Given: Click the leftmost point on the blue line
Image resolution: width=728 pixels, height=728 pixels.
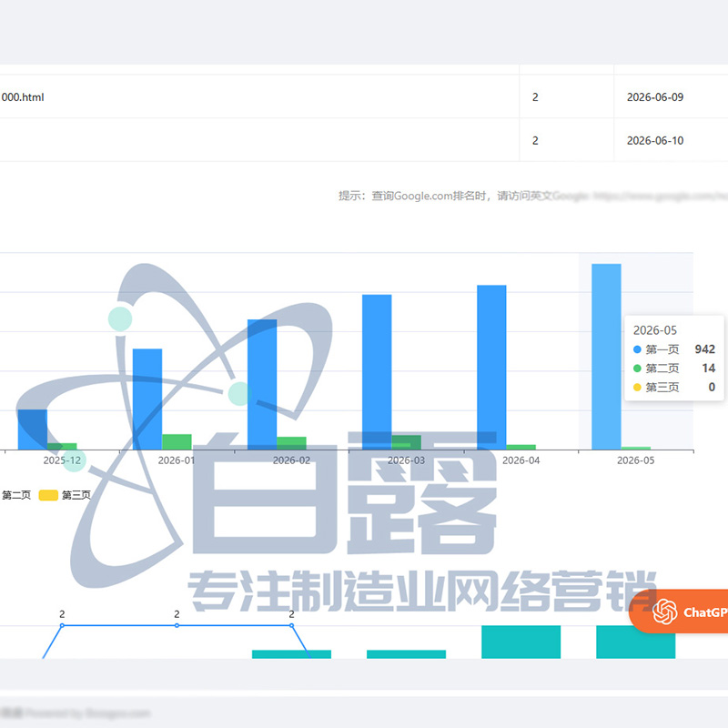Looking at the screenshot, I should (x=62, y=625).
